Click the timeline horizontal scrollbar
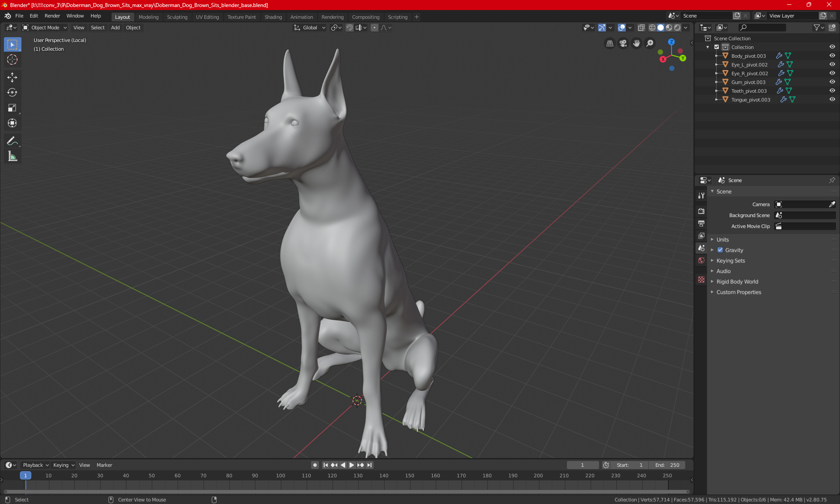The width and height of the screenshot is (840, 504). pyautogui.click(x=346, y=492)
